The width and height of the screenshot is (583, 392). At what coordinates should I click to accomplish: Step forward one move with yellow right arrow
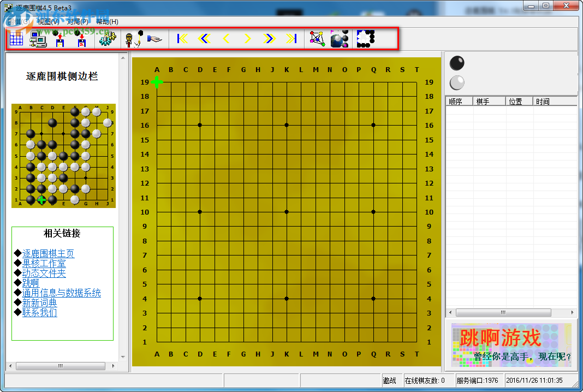[x=247, y=38]
